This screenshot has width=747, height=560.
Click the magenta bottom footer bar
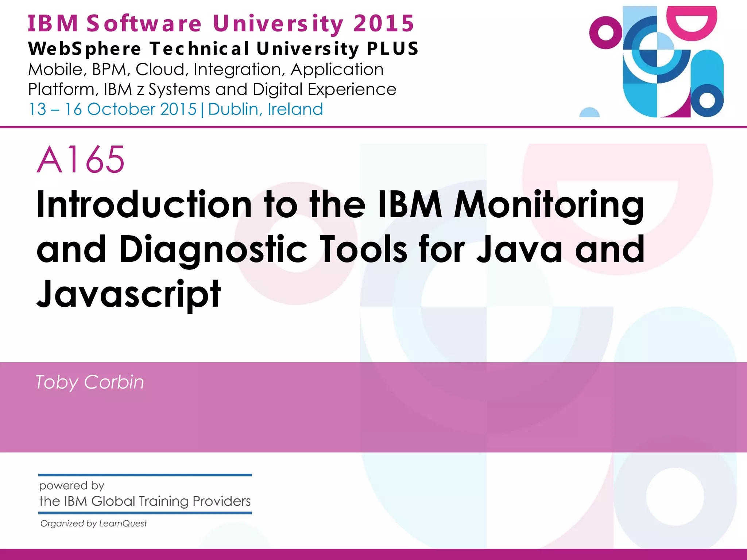coord(373,554)
